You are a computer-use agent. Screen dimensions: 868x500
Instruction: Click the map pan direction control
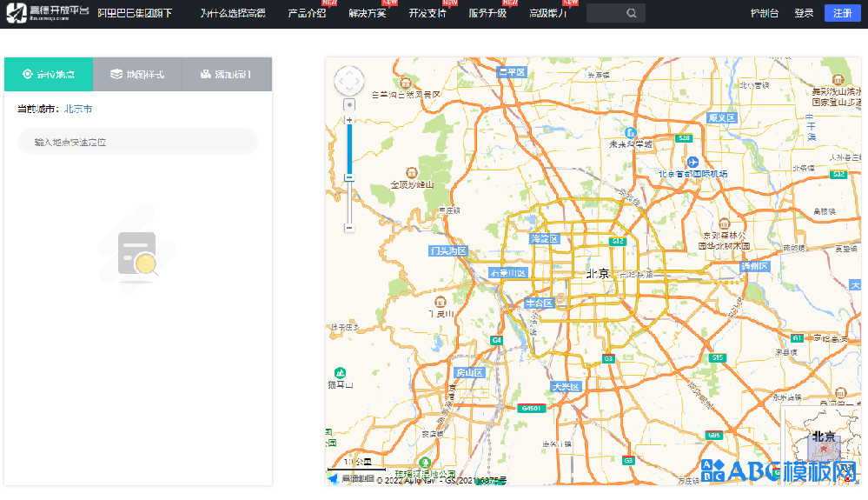click(x=349, y=81)
